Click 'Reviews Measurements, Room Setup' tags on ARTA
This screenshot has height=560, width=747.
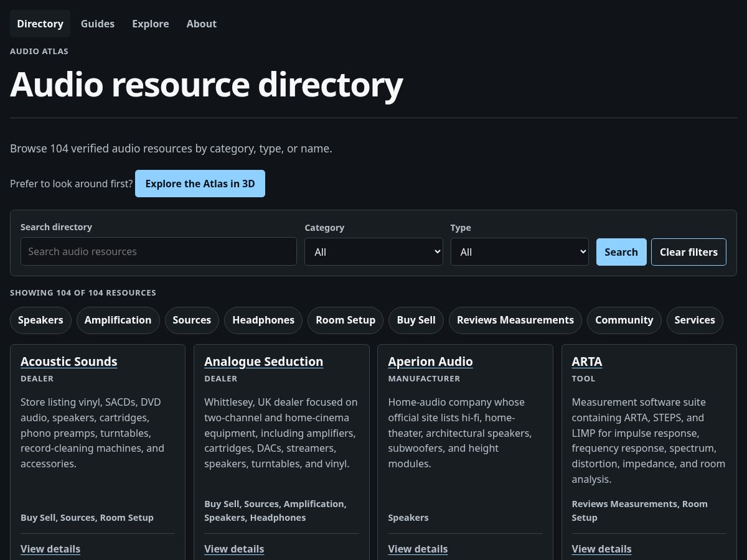639,511
